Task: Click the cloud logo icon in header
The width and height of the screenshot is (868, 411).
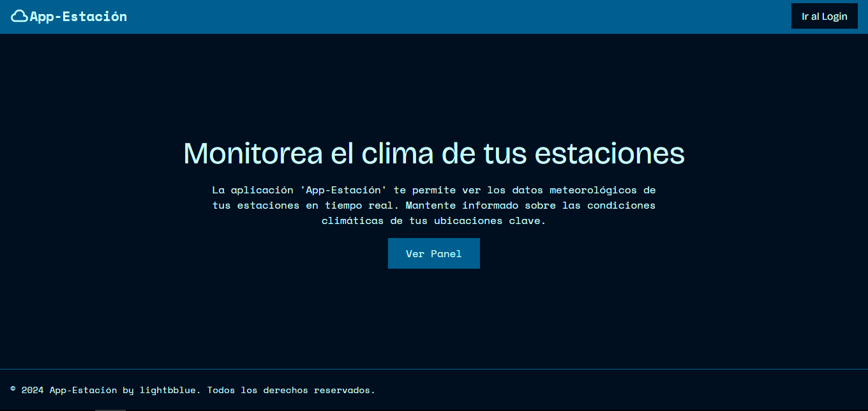Action: pyautogui.click(x=20, y=17)
